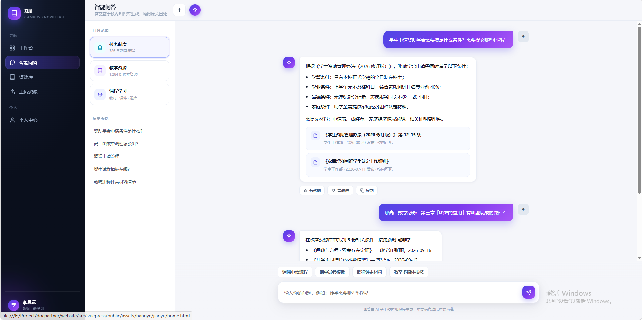The width and height of the screenshot is (644, 321).
Task: Click the AI sparkle avatar beside second answer
Action: 289,236
